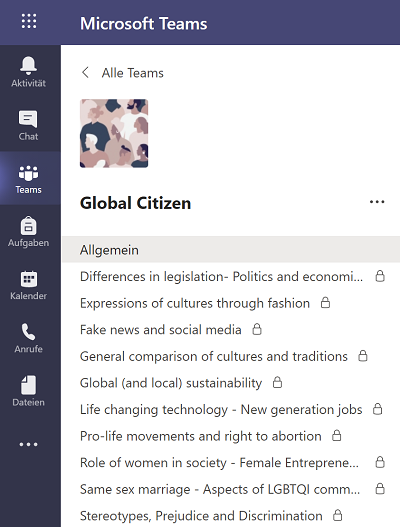
Task: Open the Dateien file icon
Action: click(29, 385)
